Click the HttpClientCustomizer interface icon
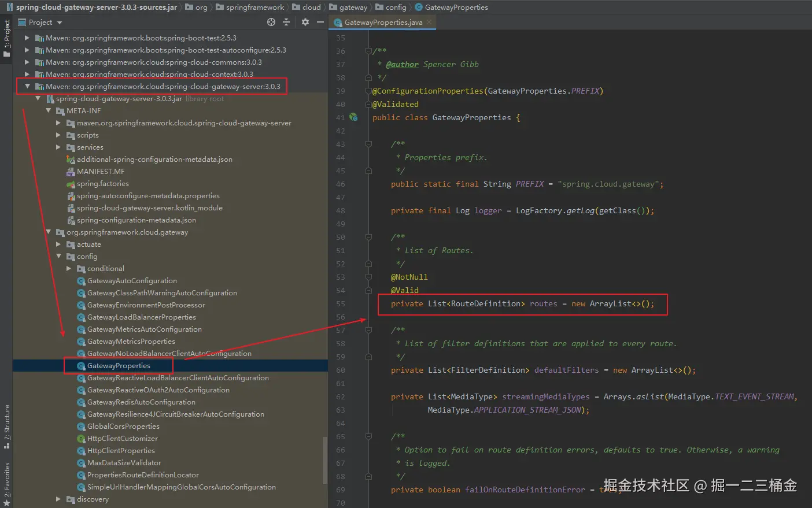812x508 pixels. point(82,439)
